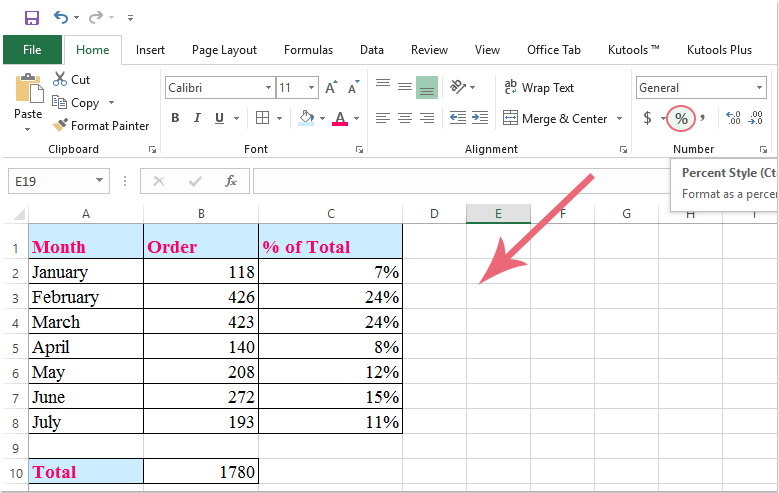779x493 pixels.
Task: Apply the Accounting Number Format dollar icon
Action: coord(647,119)
